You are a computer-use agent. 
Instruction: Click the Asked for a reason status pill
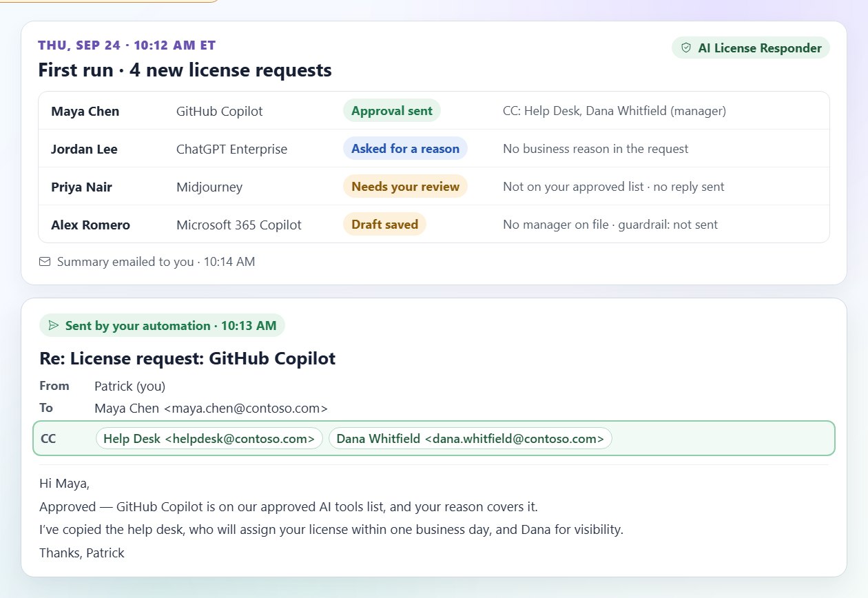pos(405,148)
